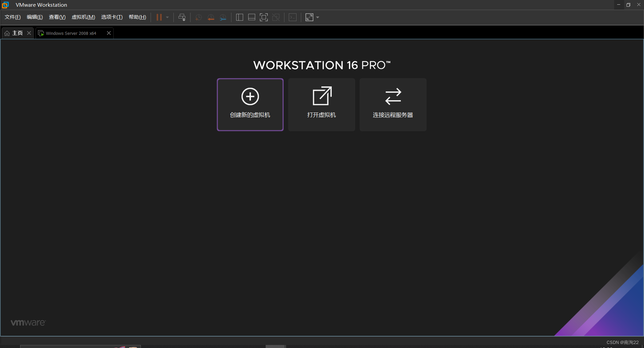The width and height of the screenshot is (644, 348).
Task: Open the snapshot manager wrench icon
Action: [x=223, y=17]
